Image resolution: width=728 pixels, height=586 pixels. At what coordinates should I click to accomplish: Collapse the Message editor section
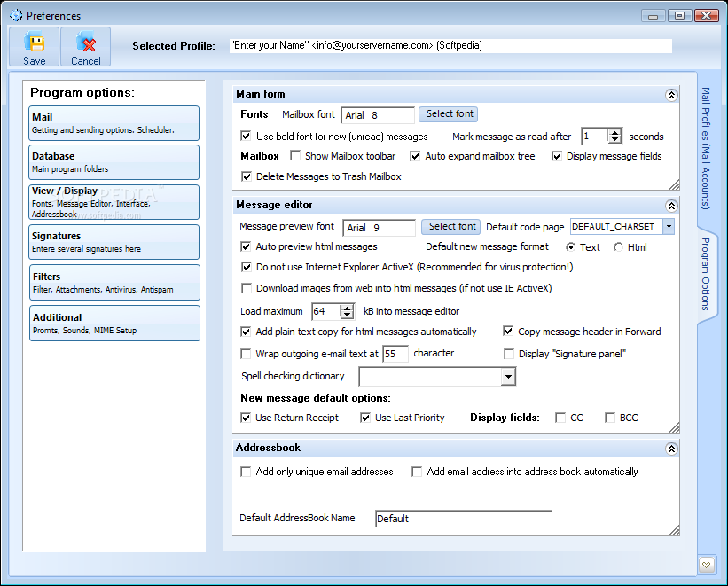click(671, 206)
